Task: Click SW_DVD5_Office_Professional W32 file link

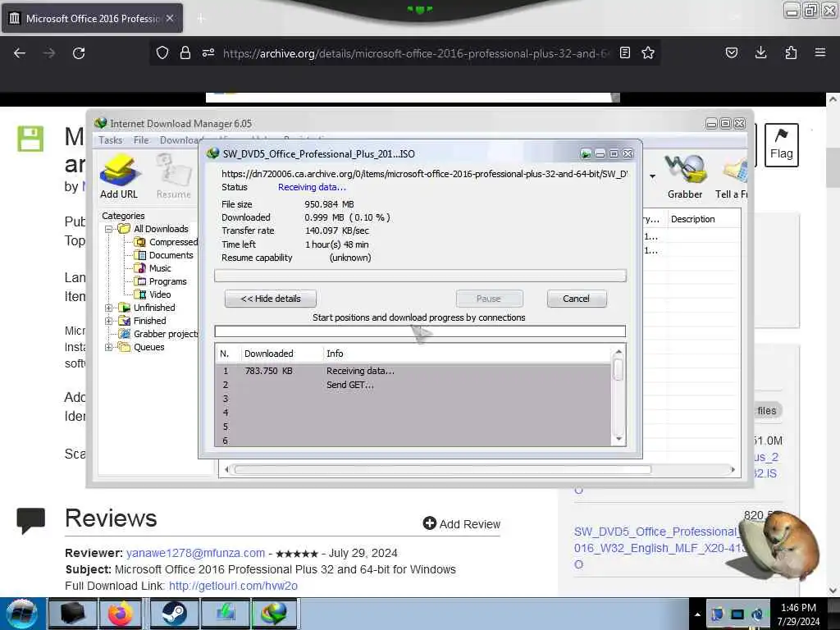Action: click(x=659, y=547)
